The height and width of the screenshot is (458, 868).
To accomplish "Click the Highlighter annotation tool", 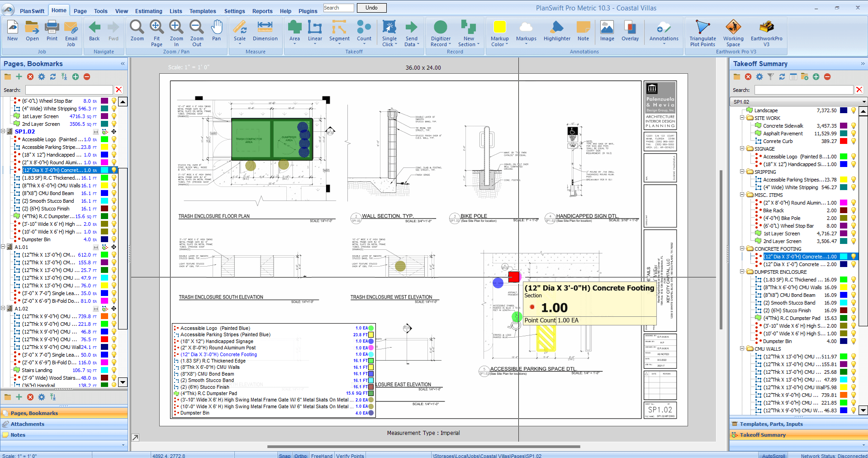I will [x=557, y=31].
